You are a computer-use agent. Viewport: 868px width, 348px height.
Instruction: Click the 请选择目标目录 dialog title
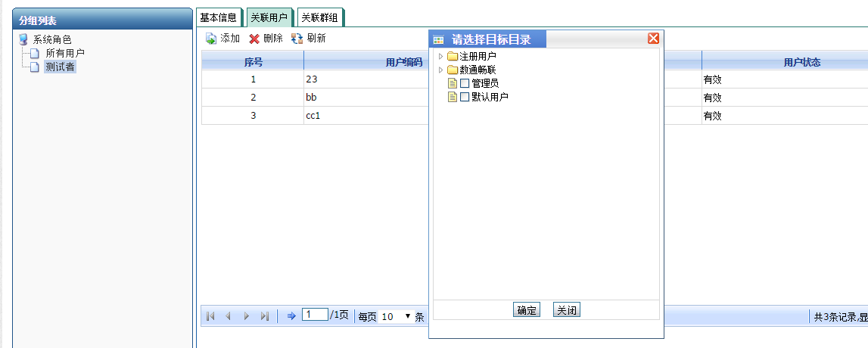coord(491,40)
